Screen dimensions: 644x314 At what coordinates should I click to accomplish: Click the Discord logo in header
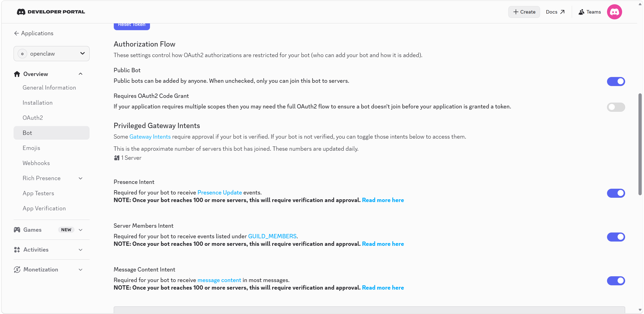coord(21,12)
